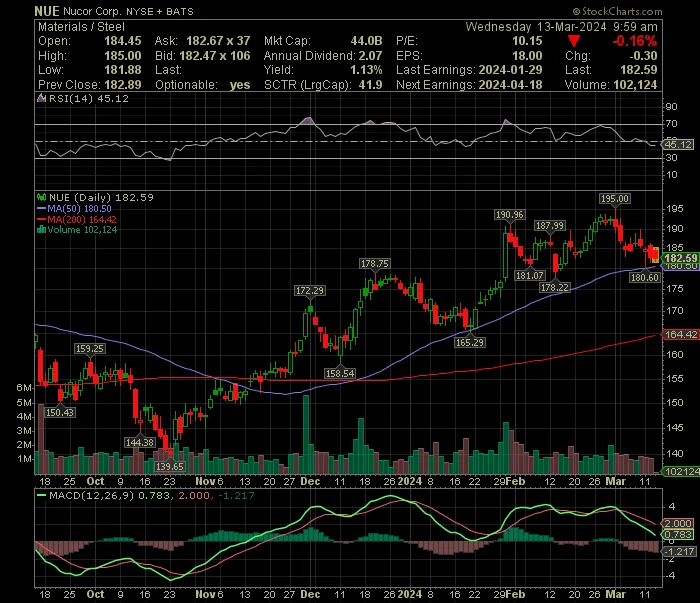Click the 139.65 lowest price label
This screenshot has height=603, width=700.
click(x=170, y=466)
